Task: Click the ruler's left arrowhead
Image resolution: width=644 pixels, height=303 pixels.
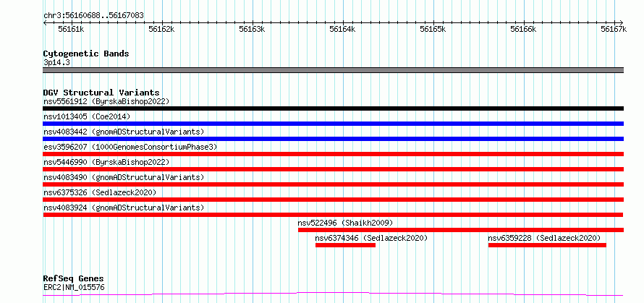Action: point(45,22)
